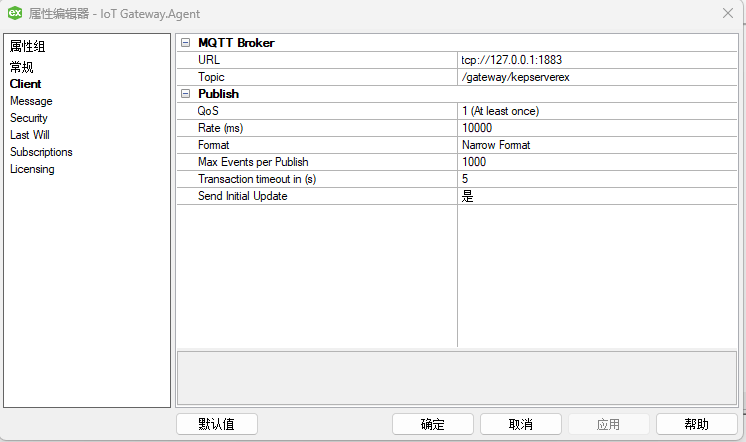Collapse the Publish section
This screenshot has width=746, height=442.
(x=185, y=94)
